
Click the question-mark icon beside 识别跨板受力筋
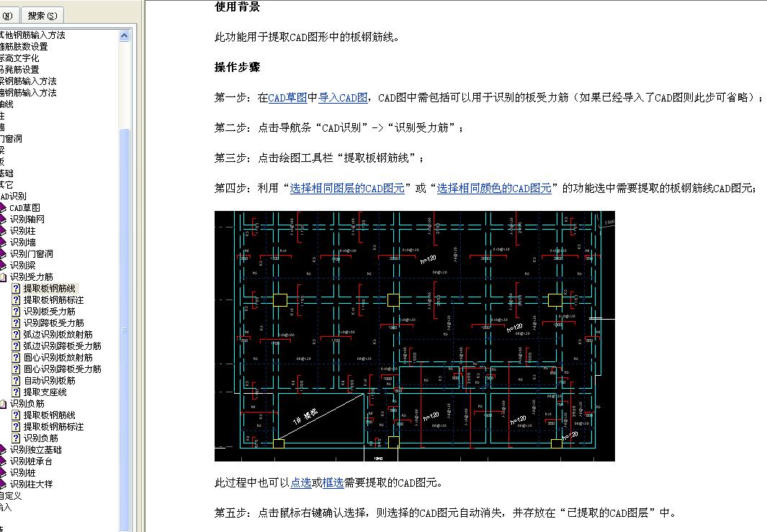pos(16,323)
